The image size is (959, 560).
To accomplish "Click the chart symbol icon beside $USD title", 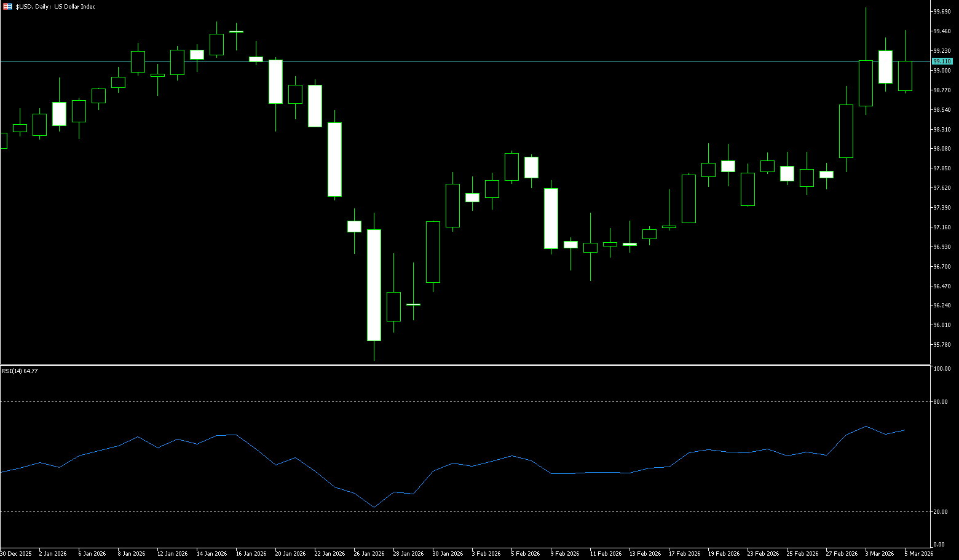I will click(x=7, y=6).
